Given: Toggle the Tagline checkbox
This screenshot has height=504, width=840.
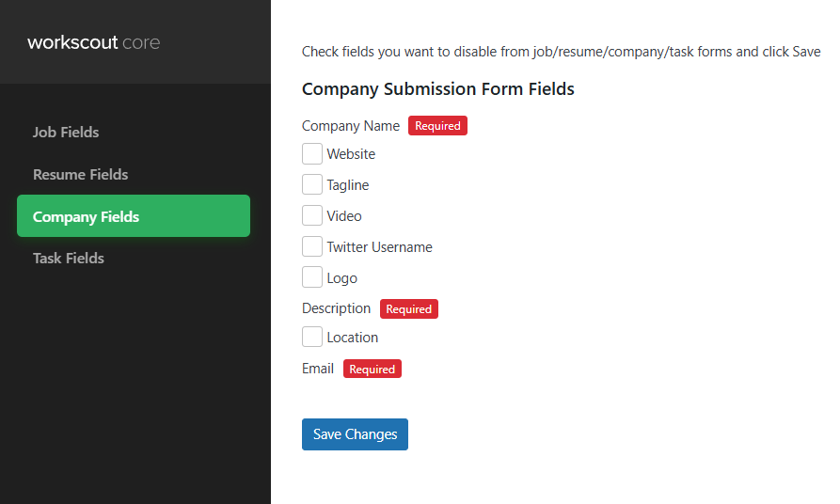Looking at the screenshot, I should [x=312, y=184].
